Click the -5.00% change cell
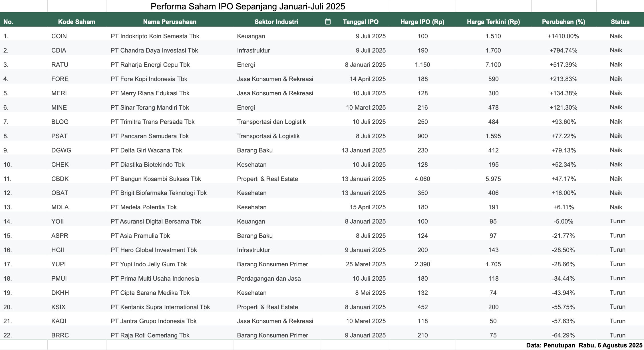 coord(563,221)
